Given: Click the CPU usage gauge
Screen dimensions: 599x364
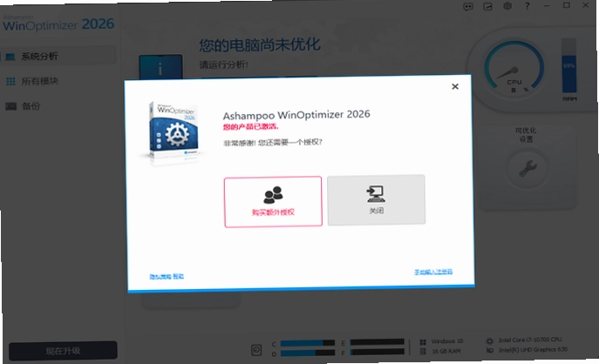Looking at the screenshot, I should tap(514, 69).
